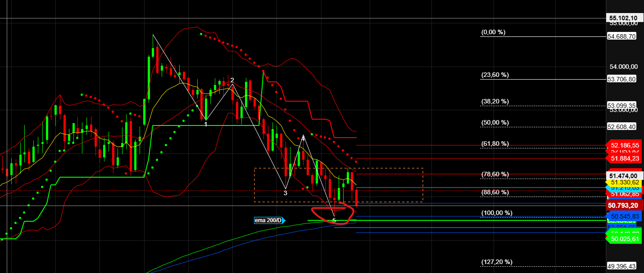Image resolution: width=644 pixels, height=273 pixels.
Task: Select the '(100,00 %)' Fibonacci level label
Action: (497, 213)
